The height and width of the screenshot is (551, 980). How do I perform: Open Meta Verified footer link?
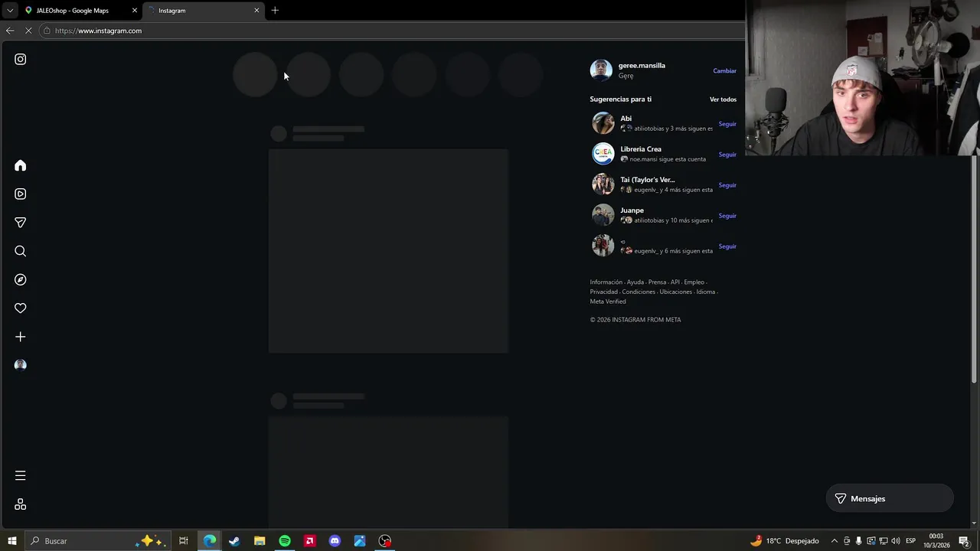tap(608, 302)
